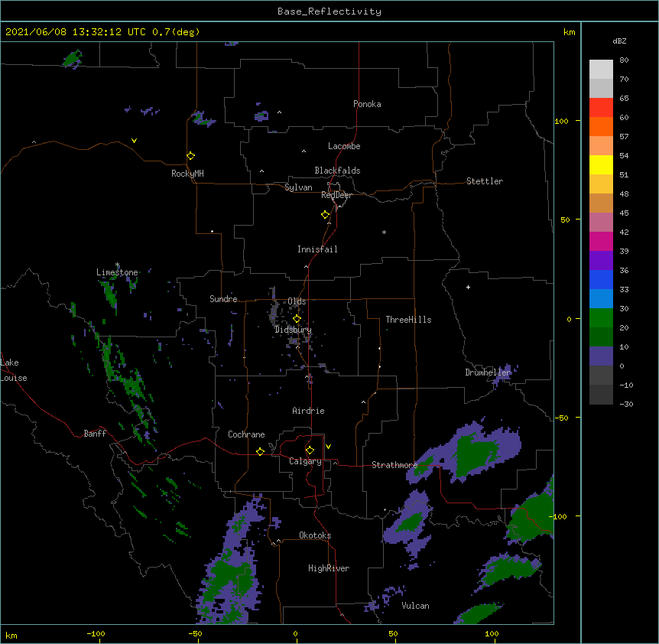Click the Limestone label
The width and height of the screenshot is (659, 644).
point(117,272)
